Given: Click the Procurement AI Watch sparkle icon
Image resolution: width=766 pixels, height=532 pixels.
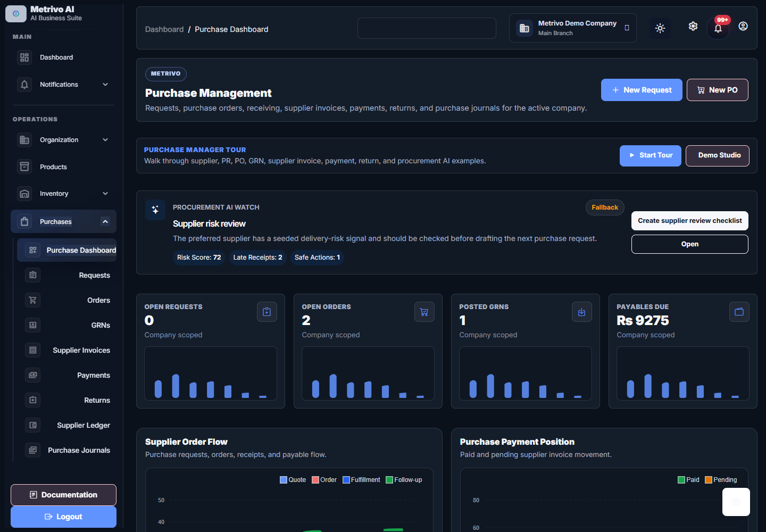Looking at the screenshot, I should (155, 210).
